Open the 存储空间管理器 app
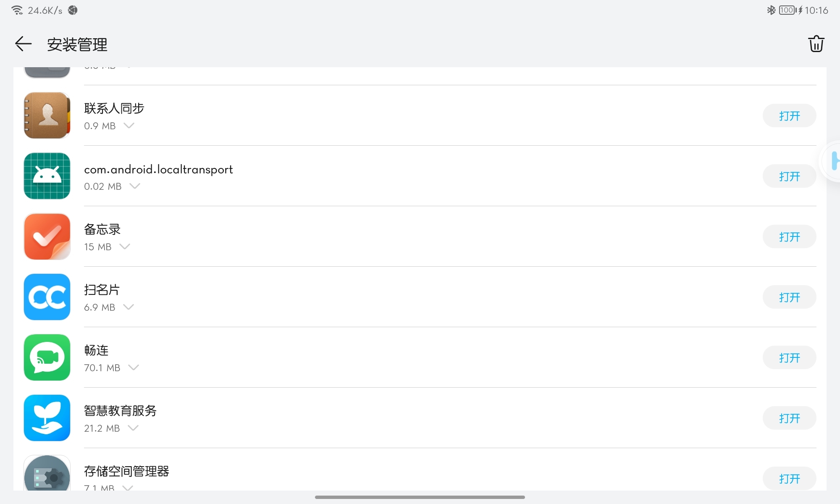 tap(789, 478)
